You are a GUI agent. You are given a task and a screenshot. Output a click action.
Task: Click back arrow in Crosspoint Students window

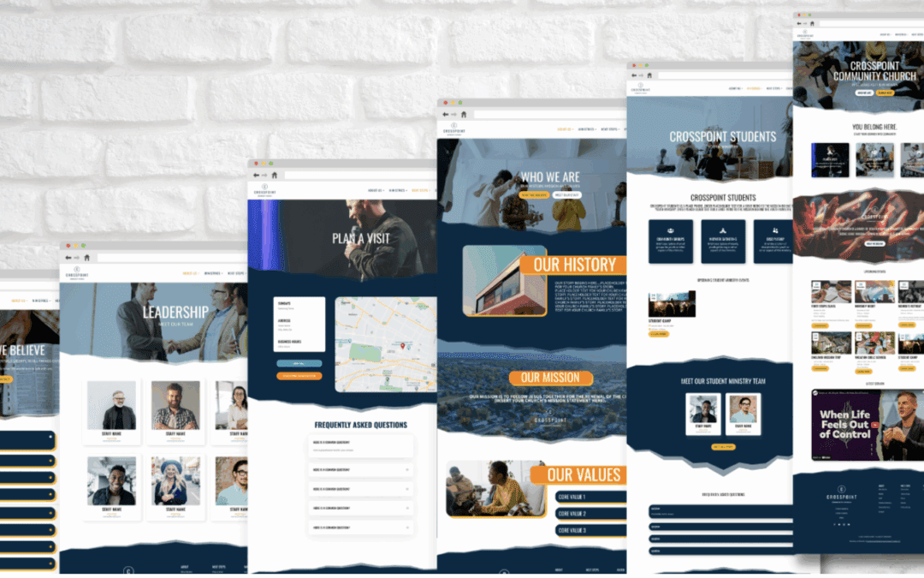(634, 75)
